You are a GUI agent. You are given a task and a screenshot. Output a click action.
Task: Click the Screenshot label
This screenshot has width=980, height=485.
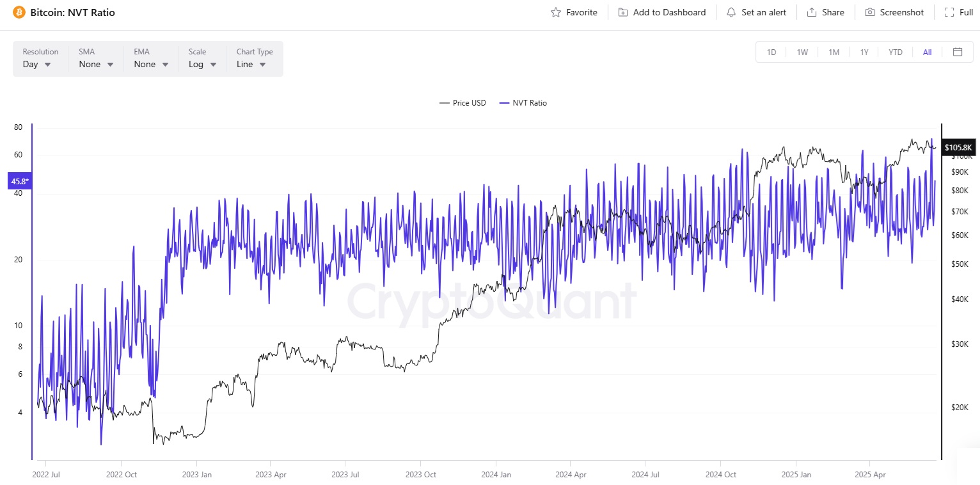point(902,12)
